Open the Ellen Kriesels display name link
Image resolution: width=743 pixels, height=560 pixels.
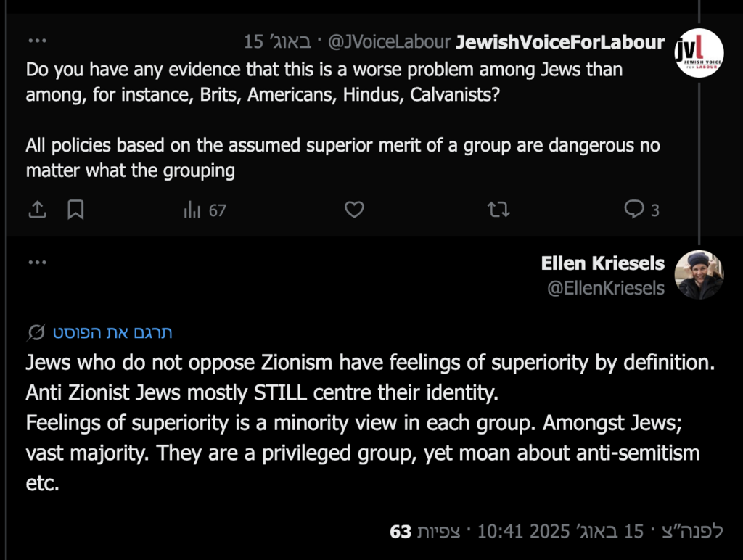[x=602, y=263]
